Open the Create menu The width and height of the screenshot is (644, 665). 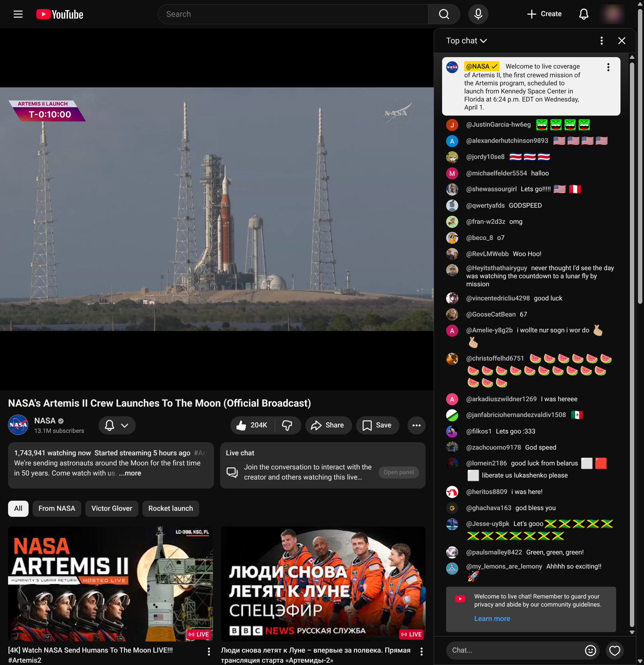[544, 14]
